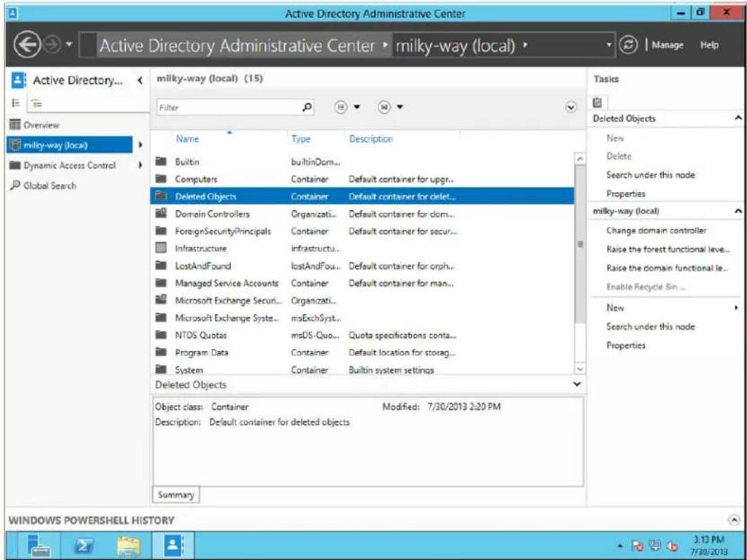747x560 pixels.
Task: Click the Managed Service Accounts folder icon
Action: coord(161,283)
